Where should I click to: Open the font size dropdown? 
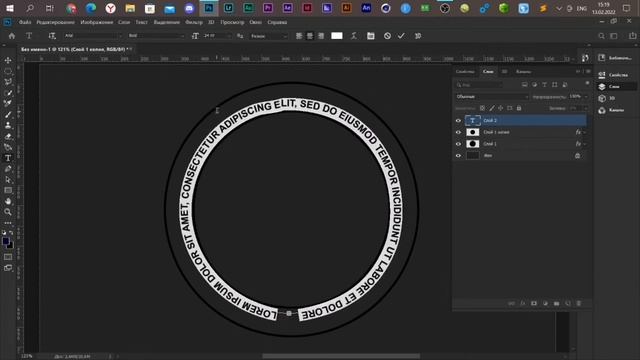[x=217, y=36]
